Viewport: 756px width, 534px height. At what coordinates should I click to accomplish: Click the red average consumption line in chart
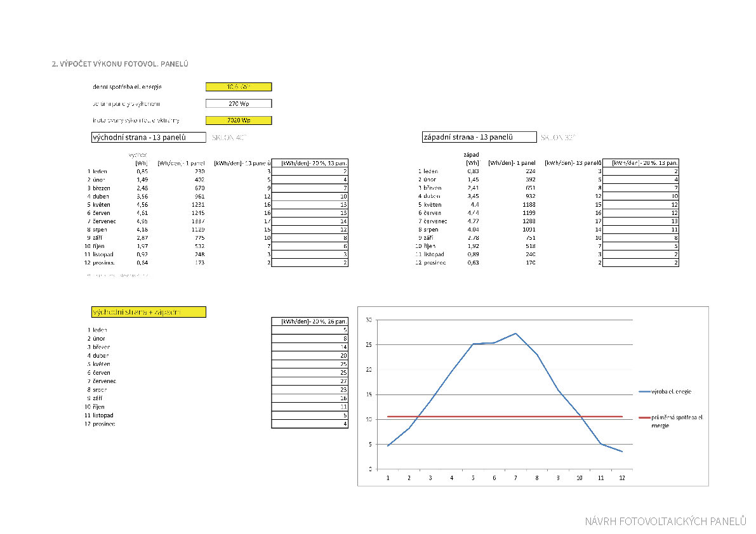pos(495,417)
